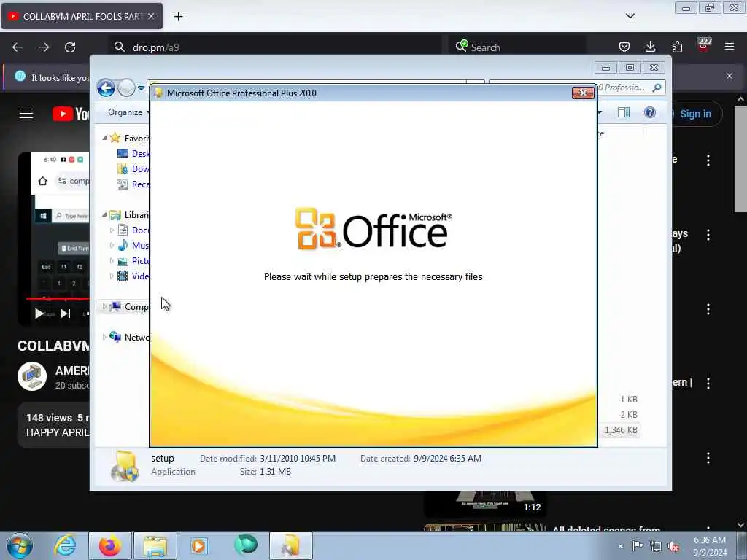Open Windows Explorer from the taskbar
The height and width of the screenshot is (560, 747).
[x=155, y=545]
